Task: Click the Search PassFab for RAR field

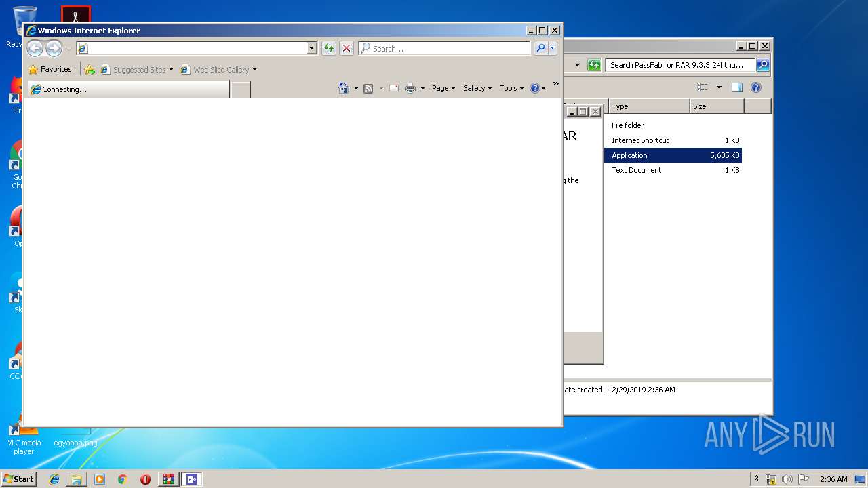Action: [680, 65]
